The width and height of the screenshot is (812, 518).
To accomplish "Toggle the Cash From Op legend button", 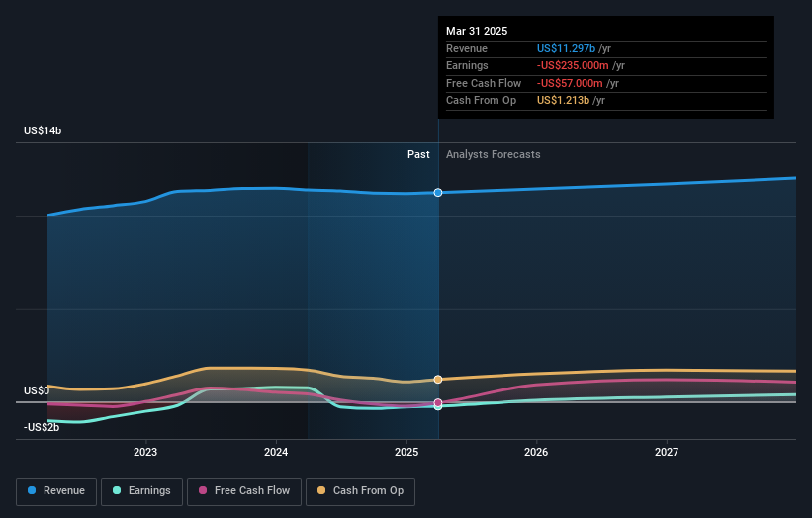I will click(360, 491).
